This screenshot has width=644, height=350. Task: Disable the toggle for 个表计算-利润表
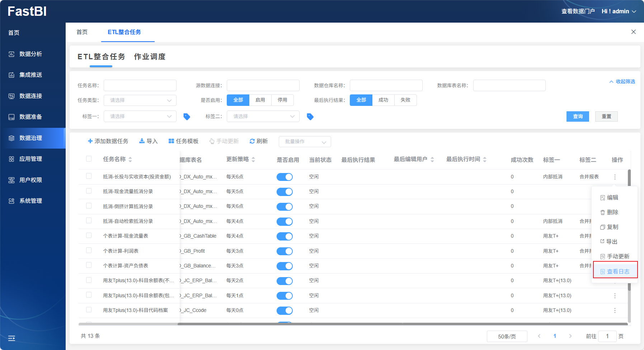pos(285,251)
